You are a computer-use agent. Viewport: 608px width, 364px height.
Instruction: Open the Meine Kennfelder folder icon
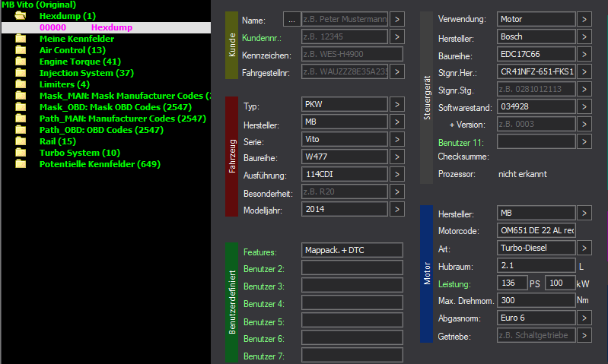point(21,39)
